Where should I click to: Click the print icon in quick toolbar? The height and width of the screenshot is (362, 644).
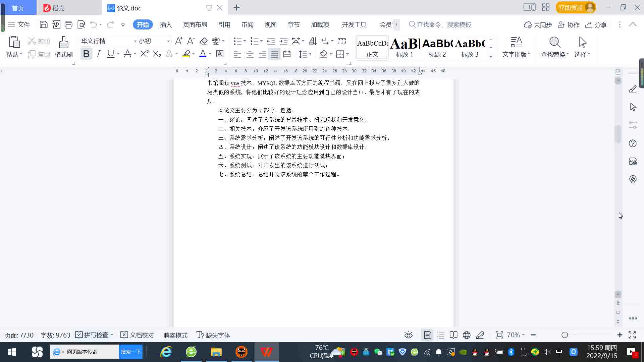(x=68, y=24)
